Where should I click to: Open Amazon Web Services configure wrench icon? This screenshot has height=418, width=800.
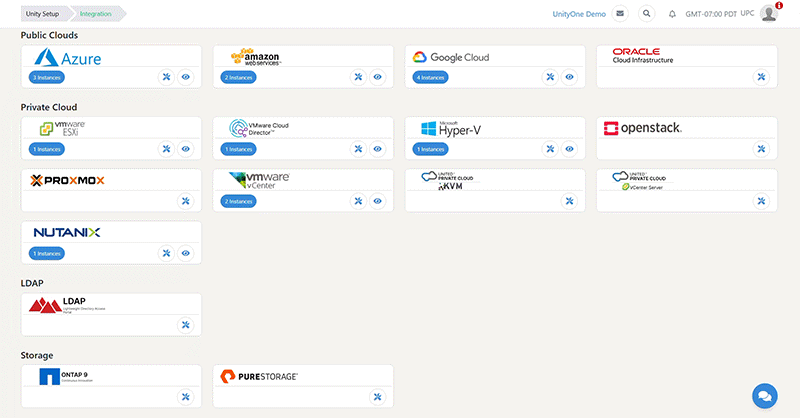pos(358,77)
